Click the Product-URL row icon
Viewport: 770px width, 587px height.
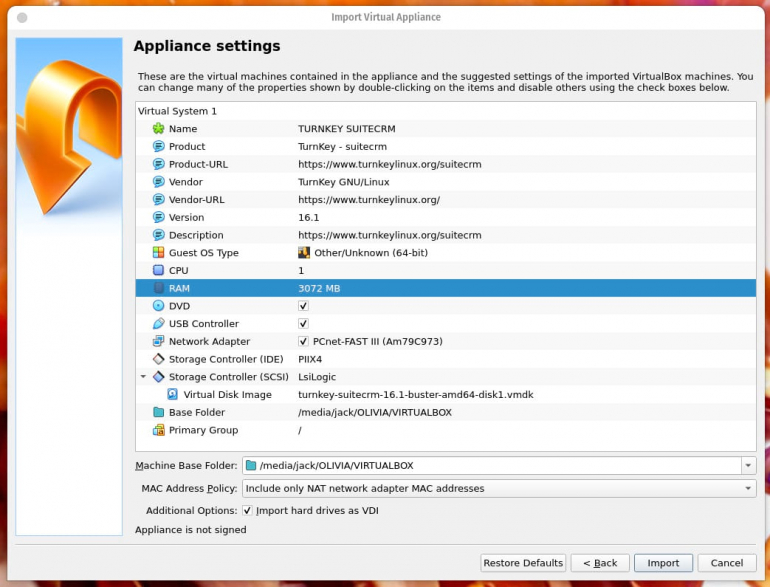point(158,164)
